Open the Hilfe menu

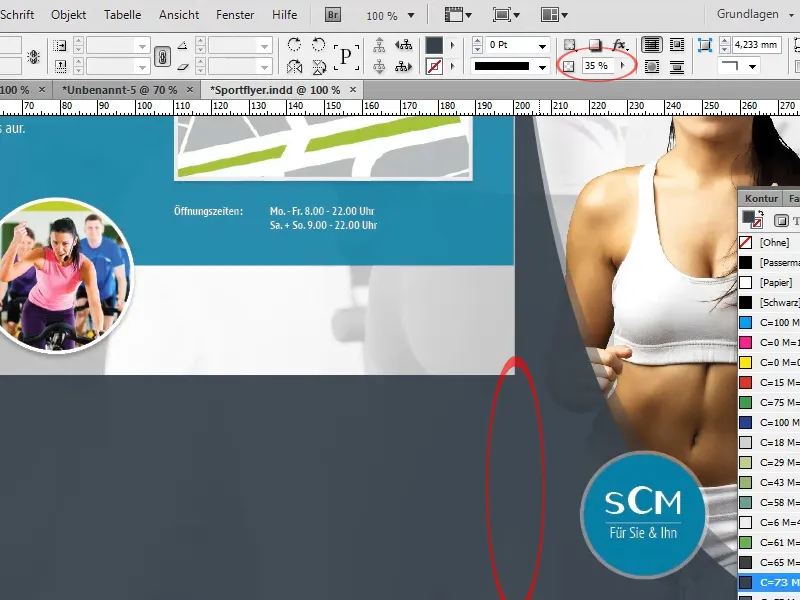tap(285, 15)
